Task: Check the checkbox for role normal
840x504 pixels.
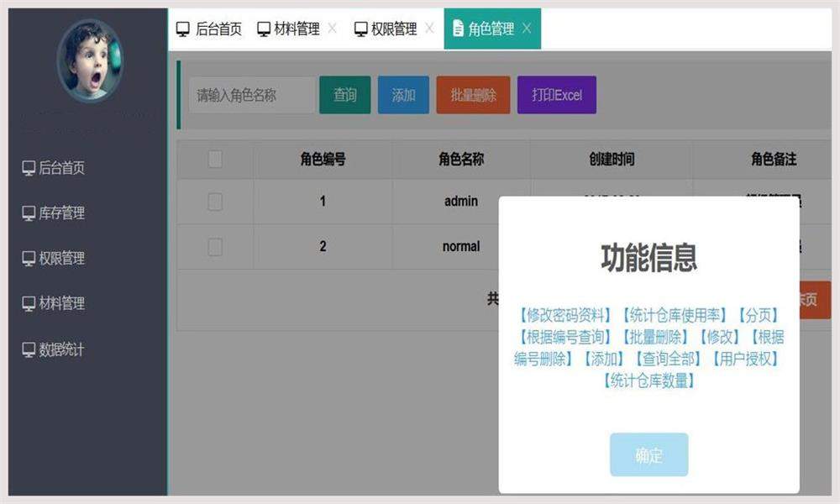Action: [x=213, y=246]
